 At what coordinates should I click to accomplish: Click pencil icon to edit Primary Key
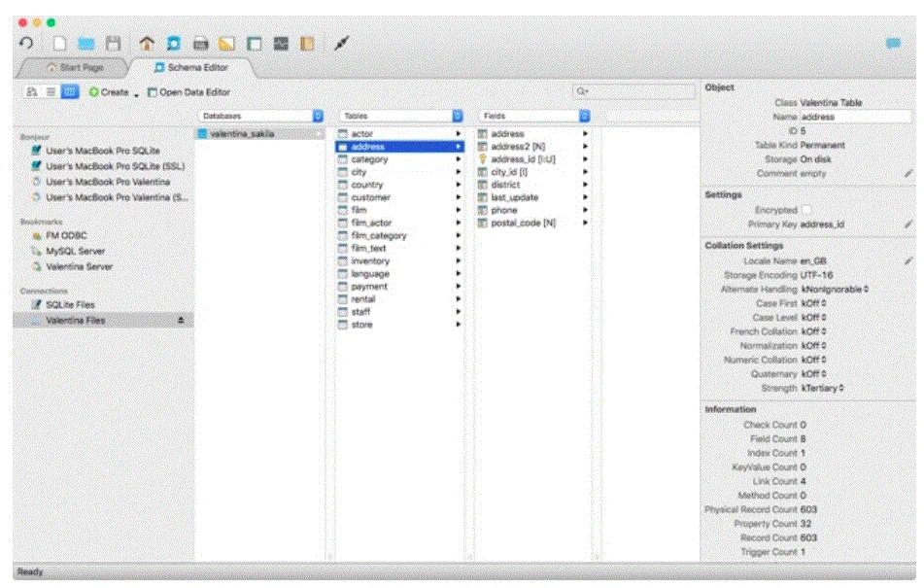pyautogui.click(x=908, y=224)
